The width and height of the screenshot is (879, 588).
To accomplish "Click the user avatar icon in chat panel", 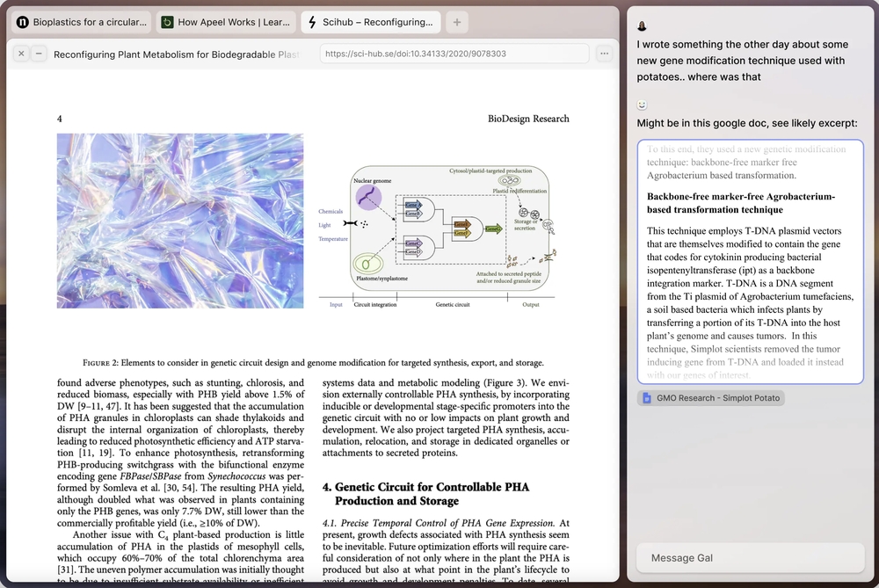I will [642, 25].
